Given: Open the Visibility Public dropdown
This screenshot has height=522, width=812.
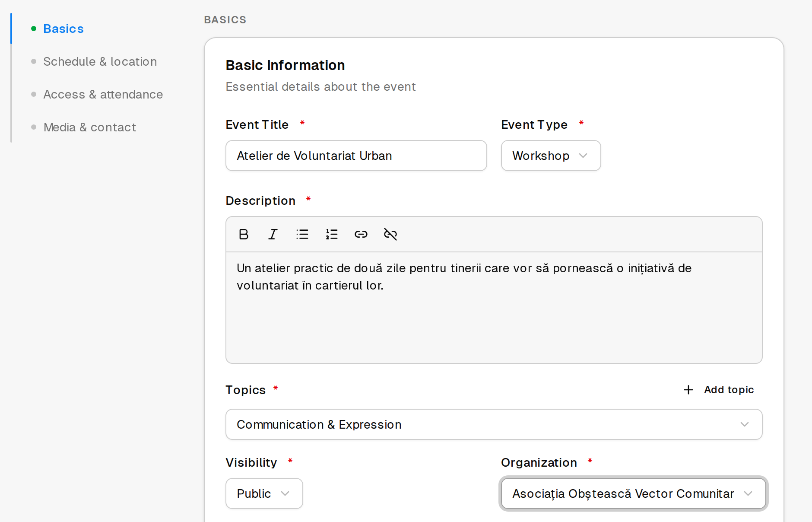Looking at the screenshot, I should tap(264, 493).
